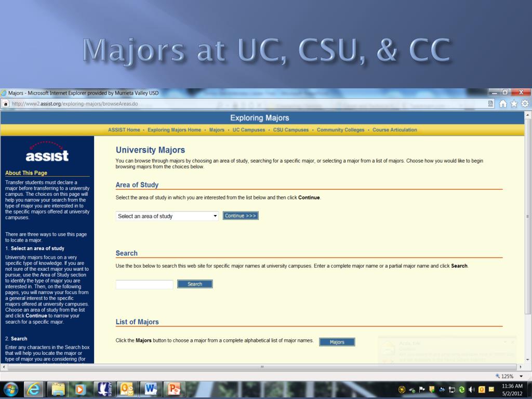The image size is (532, 399).
Task: Open Course Articulation navigation link
Action: (395, 130)
